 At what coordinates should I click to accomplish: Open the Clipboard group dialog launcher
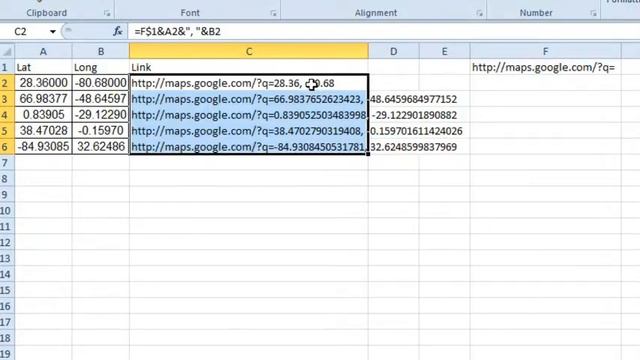(107, 13)
